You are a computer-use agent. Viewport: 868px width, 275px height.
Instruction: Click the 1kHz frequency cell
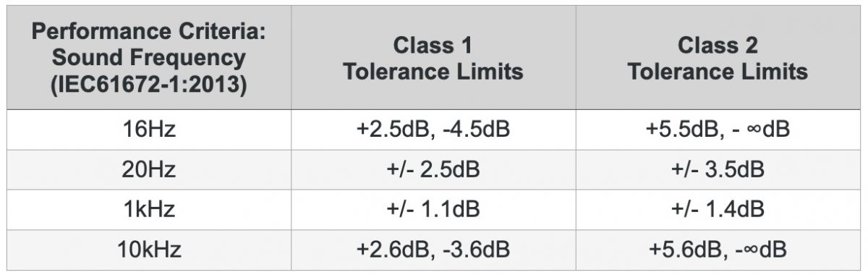coord(150,210)
